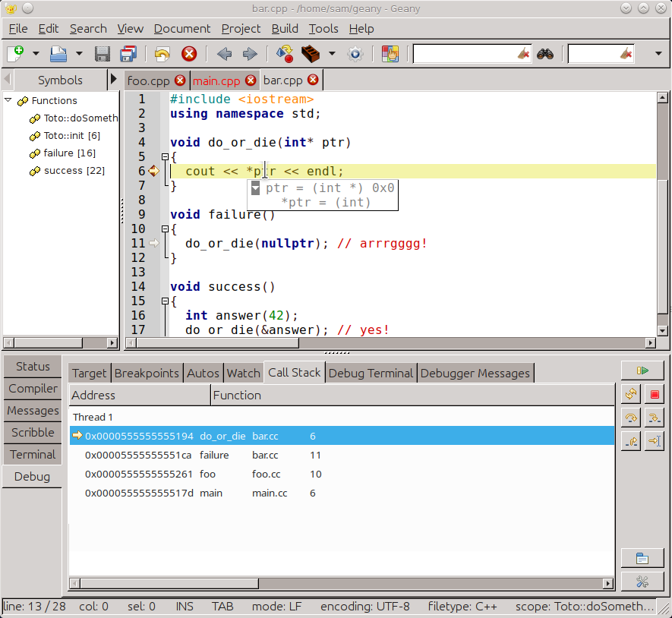Viewport: 672px width, 618px height.
Task: Create a new file with toolbar icon
Action: tap(15, 54)
